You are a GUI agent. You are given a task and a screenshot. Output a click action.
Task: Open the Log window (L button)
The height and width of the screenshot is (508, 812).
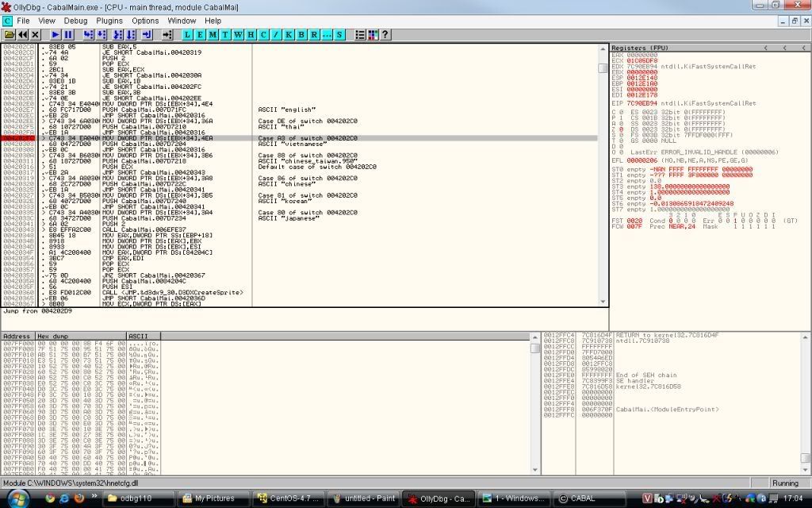(x=189, y=35)
